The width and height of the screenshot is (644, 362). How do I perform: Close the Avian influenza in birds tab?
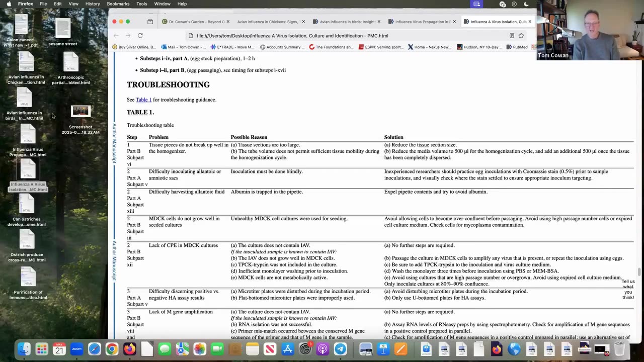(x=379, y=22)
